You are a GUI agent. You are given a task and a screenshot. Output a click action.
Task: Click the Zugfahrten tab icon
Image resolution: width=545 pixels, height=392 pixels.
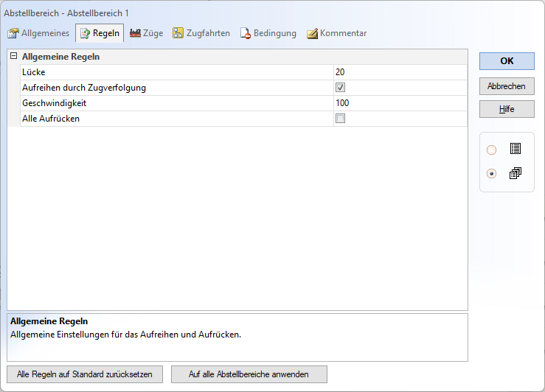178,33
